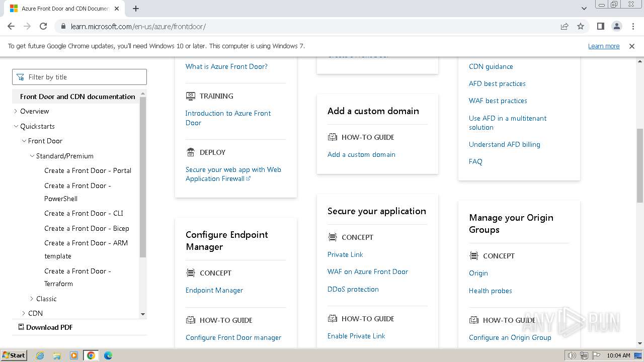This screenshot has height=362, width=644.
Task: Expand the Overview tree node
Action: 16,111
